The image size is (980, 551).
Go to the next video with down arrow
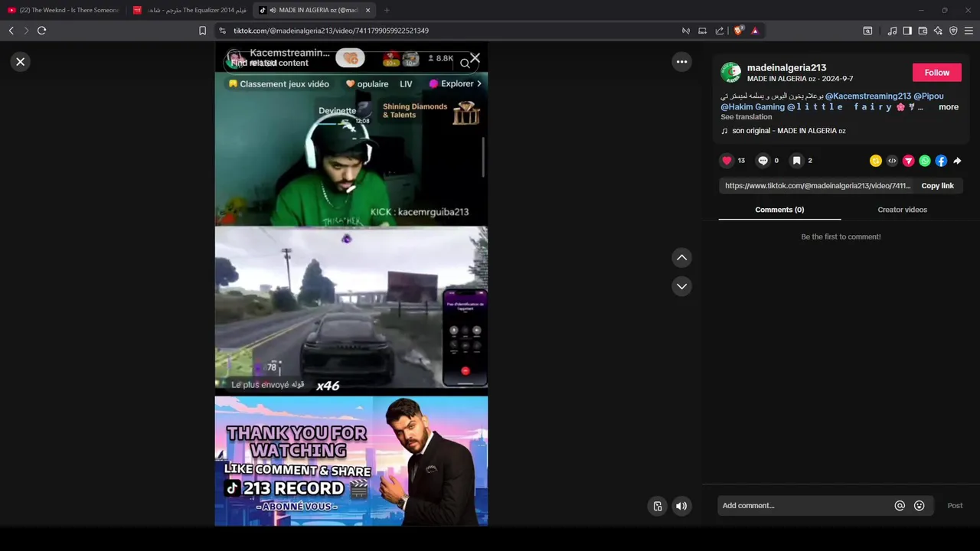coord(681,286)
